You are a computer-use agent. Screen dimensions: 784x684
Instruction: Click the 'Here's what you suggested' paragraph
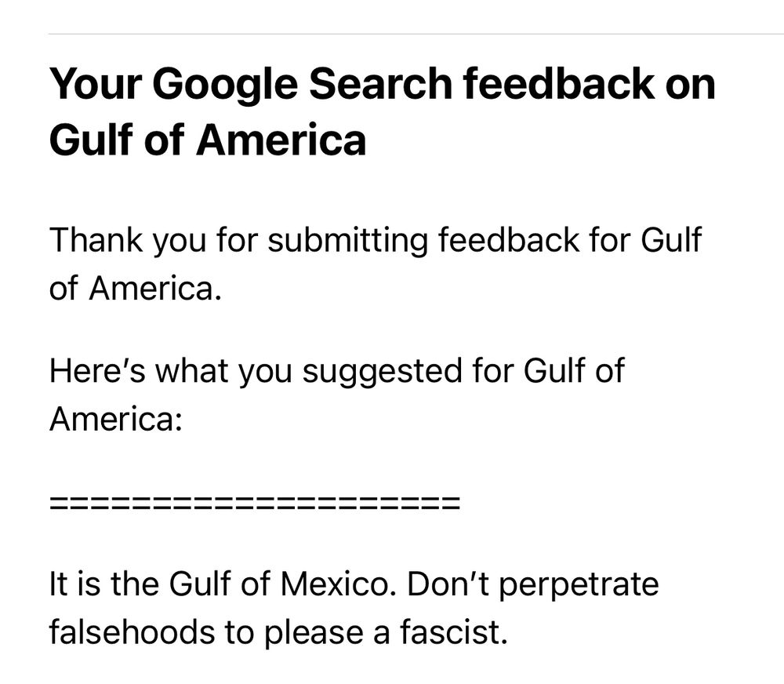(336, 395)
